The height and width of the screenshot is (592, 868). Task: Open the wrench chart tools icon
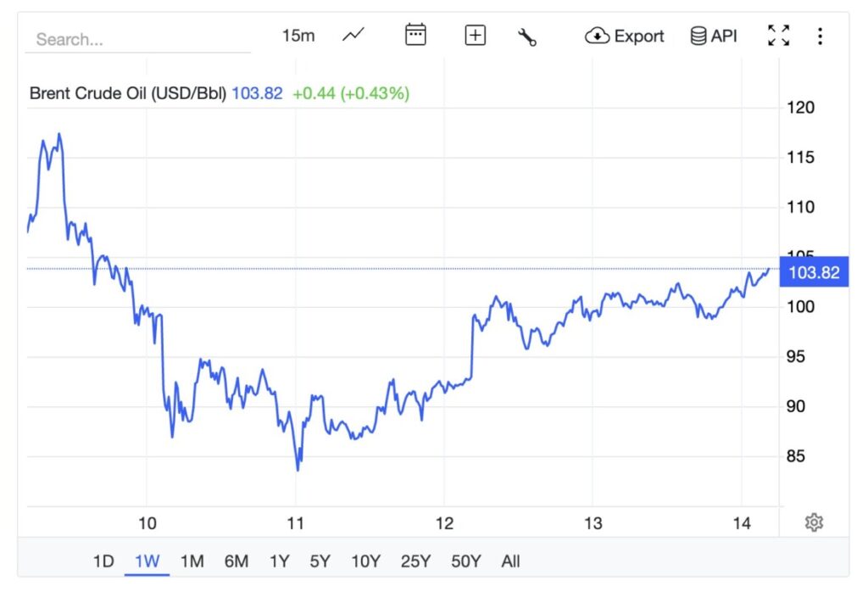click(527, 36)
